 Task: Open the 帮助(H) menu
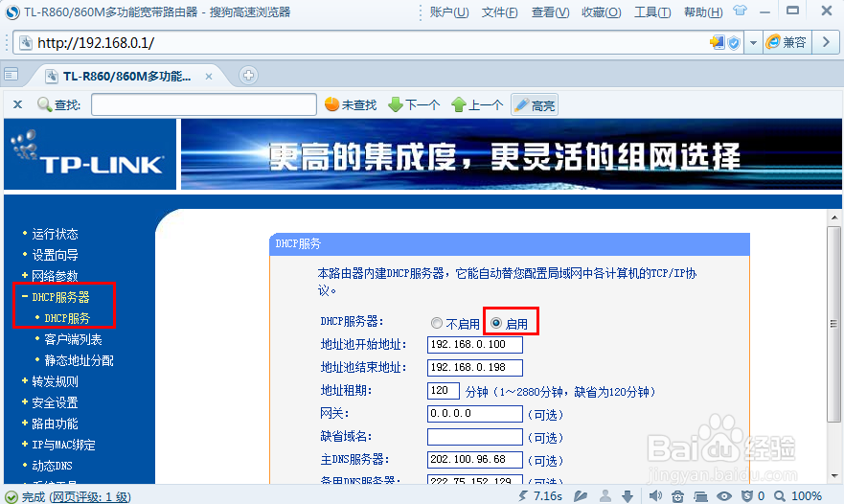[x=703, y=11]
